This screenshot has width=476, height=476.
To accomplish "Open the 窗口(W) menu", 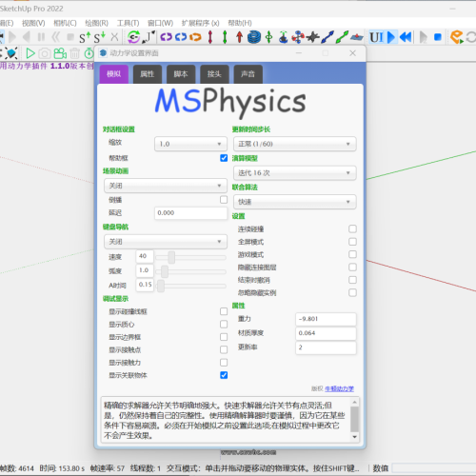I will pos(160,23).
